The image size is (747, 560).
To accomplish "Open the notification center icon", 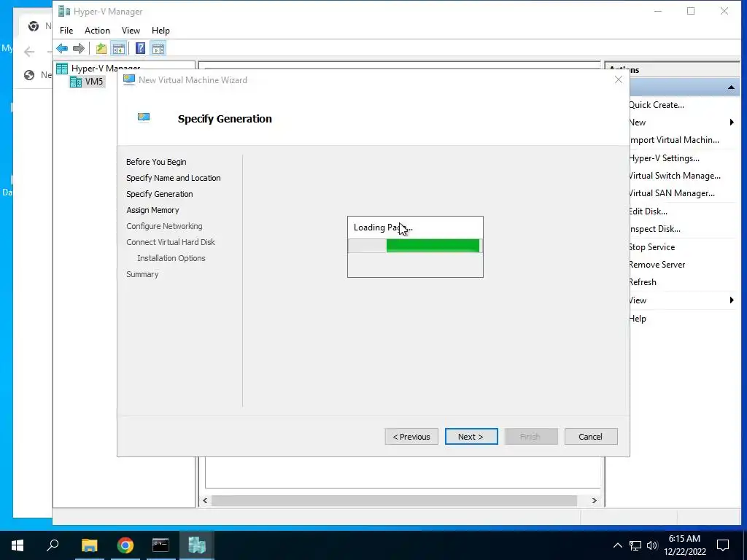I will [x=723, y=545].
